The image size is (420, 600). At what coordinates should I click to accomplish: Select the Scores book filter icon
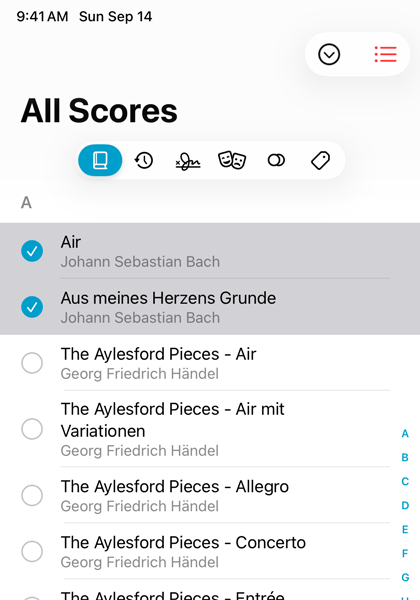100,160
